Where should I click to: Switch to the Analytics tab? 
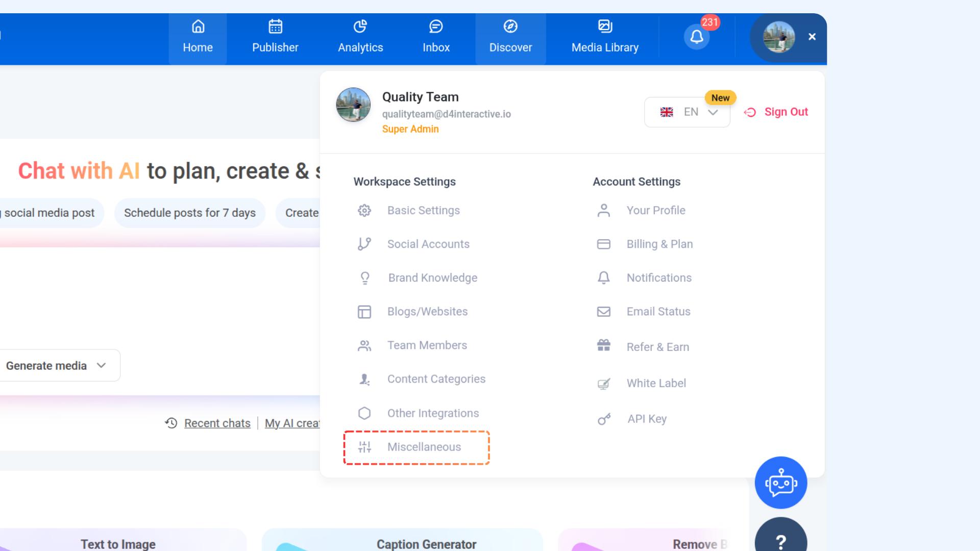360,38
